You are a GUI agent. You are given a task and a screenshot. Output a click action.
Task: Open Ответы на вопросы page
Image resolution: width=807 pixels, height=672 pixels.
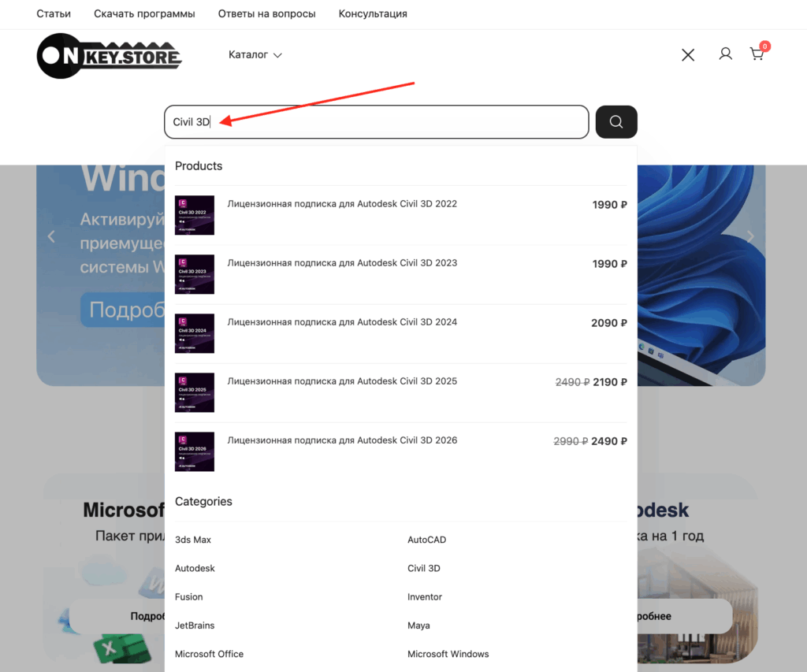[x=266, y=13]
